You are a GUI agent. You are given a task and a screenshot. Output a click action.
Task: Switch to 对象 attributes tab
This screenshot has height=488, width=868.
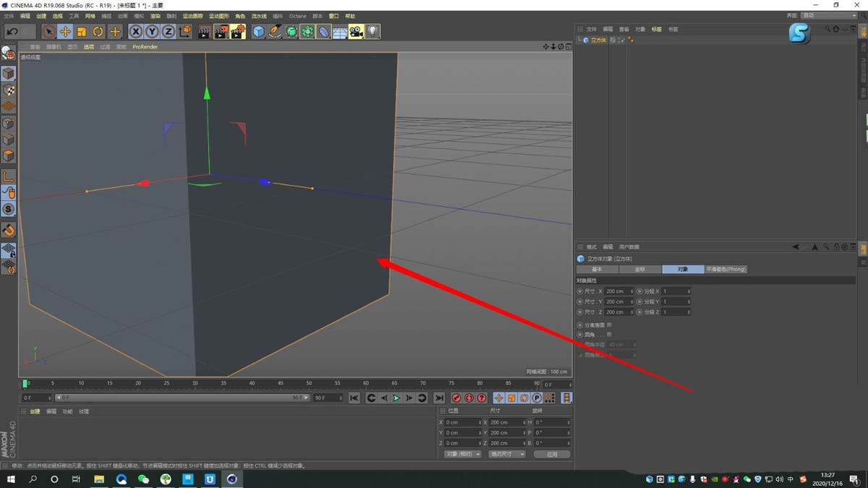tap(683, 269)
